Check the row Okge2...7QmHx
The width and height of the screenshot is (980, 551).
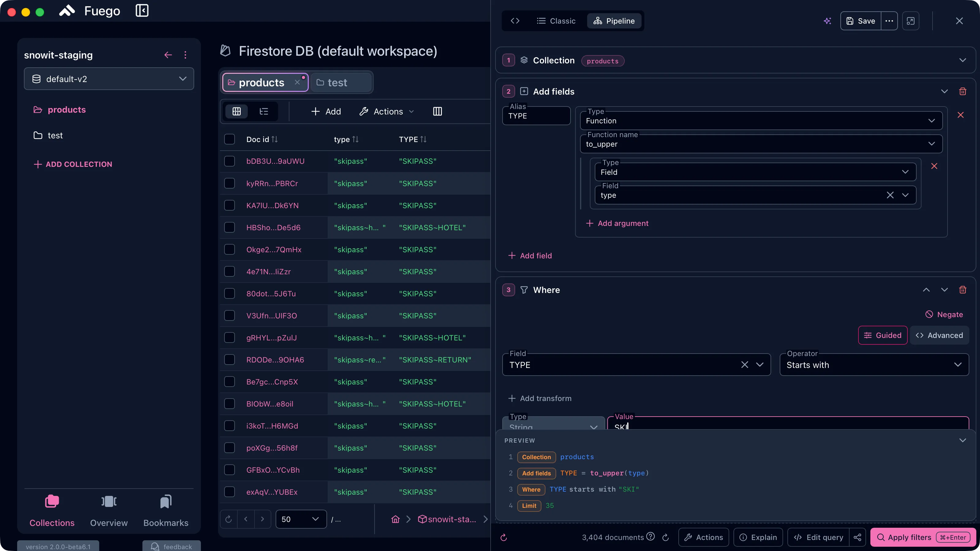[x=229, y=249]
